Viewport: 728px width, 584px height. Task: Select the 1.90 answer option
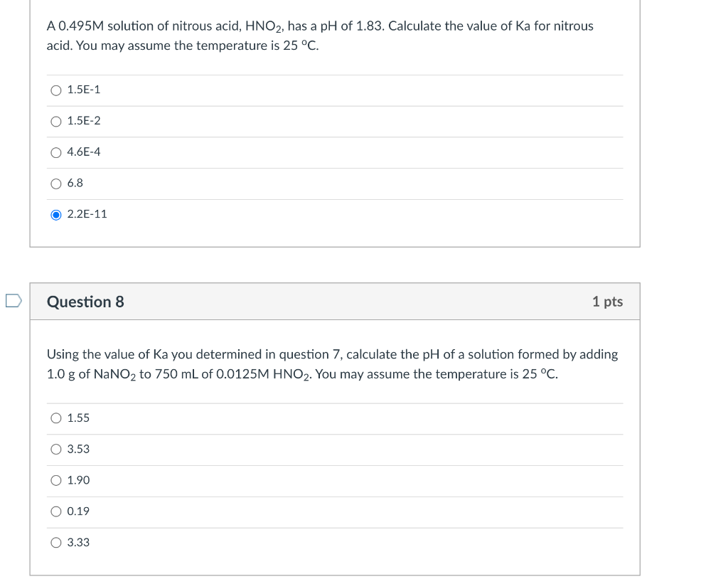(56, 480)
